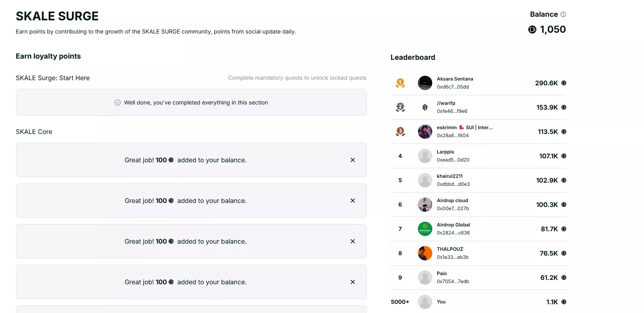
Task: Click the SKALE Surge: Start Here section header
Action: (x=53, y=78)
